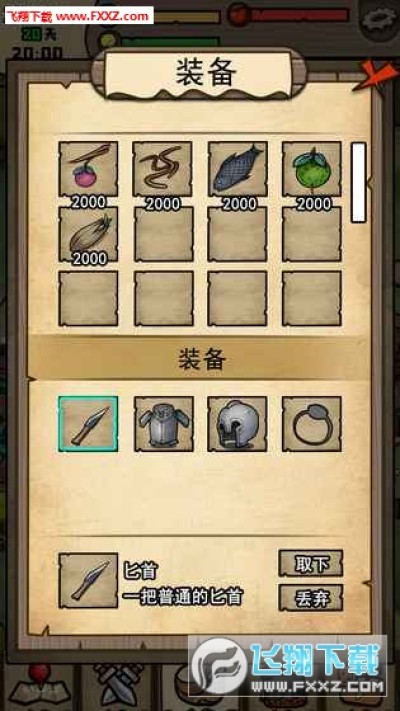Select the pink berry item stack
The height and width of the screenshot is (711, 400).
tap(88, 169)
